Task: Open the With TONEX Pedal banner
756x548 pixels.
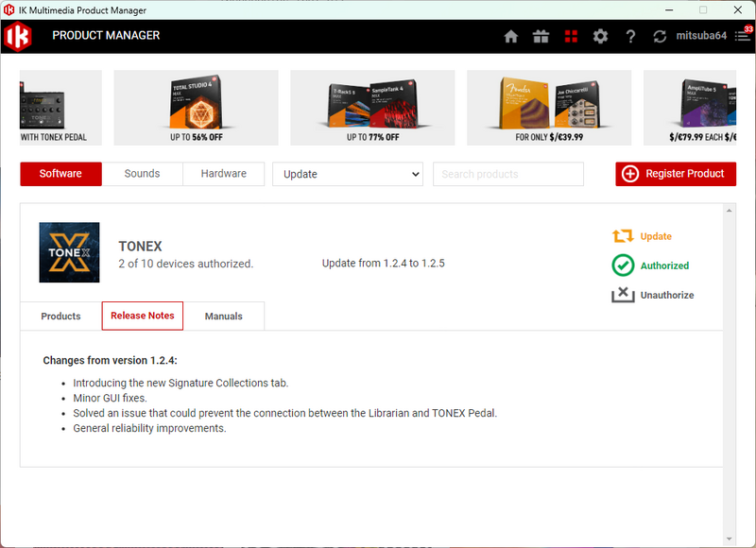Action: [60, 108]
